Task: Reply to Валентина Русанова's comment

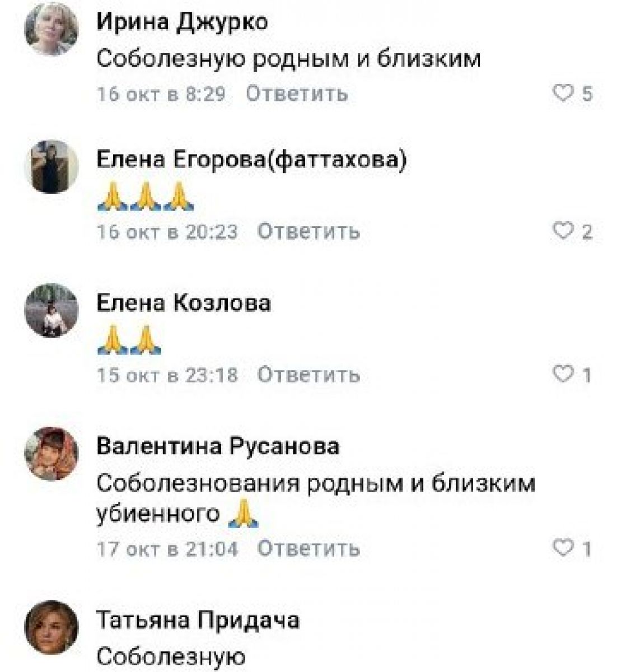Action: (x=308, y=548)
